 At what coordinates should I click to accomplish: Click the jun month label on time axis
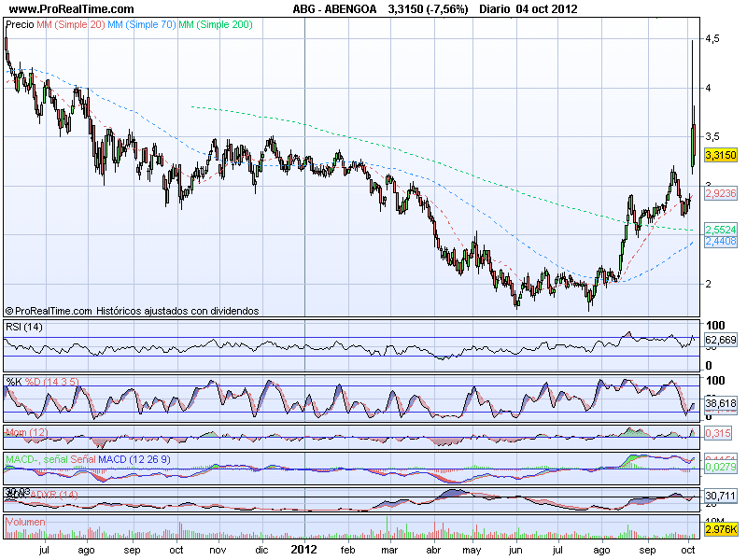pos(515,551)
